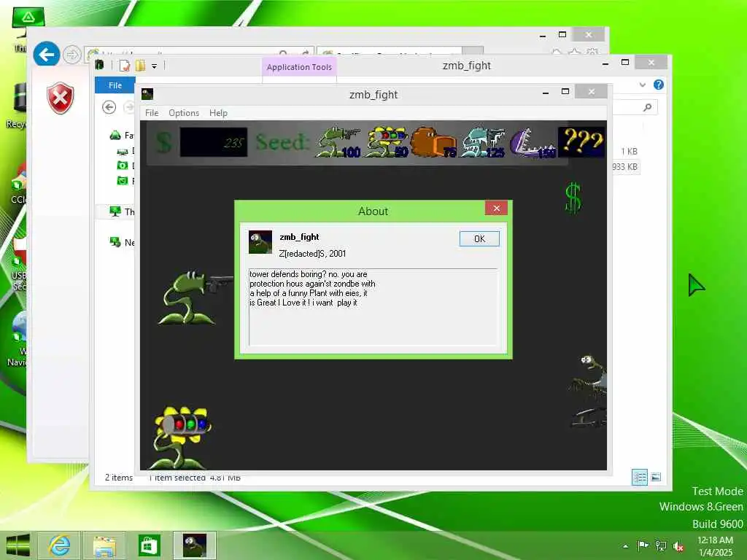This screenshot has width=747, height=560.
Task: Go back in the Explorer window
Action: (109, 108)
